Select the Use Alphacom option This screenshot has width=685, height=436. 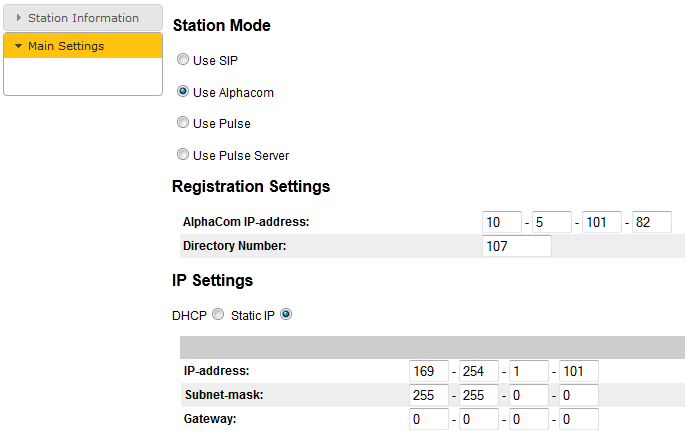pos(183,92)
